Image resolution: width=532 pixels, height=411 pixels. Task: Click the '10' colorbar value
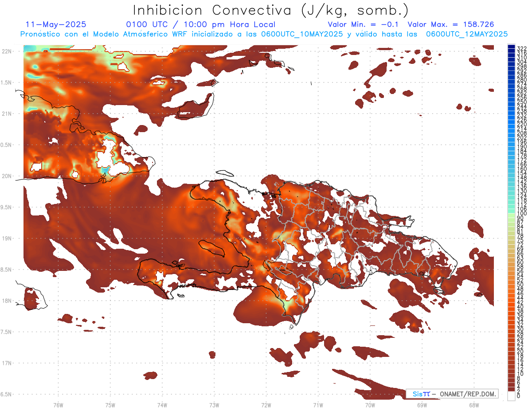520,373
